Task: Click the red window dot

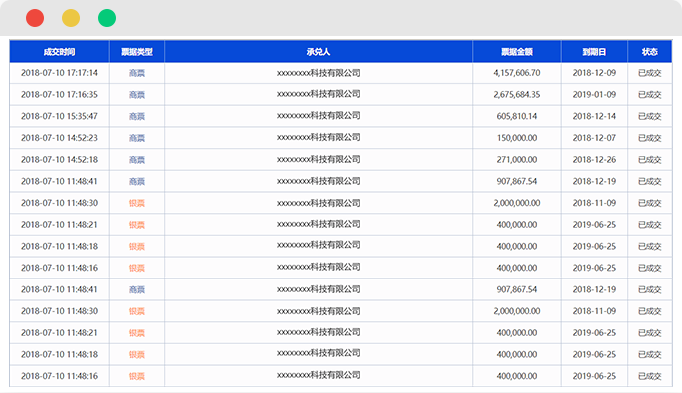Action: point(35,18)
